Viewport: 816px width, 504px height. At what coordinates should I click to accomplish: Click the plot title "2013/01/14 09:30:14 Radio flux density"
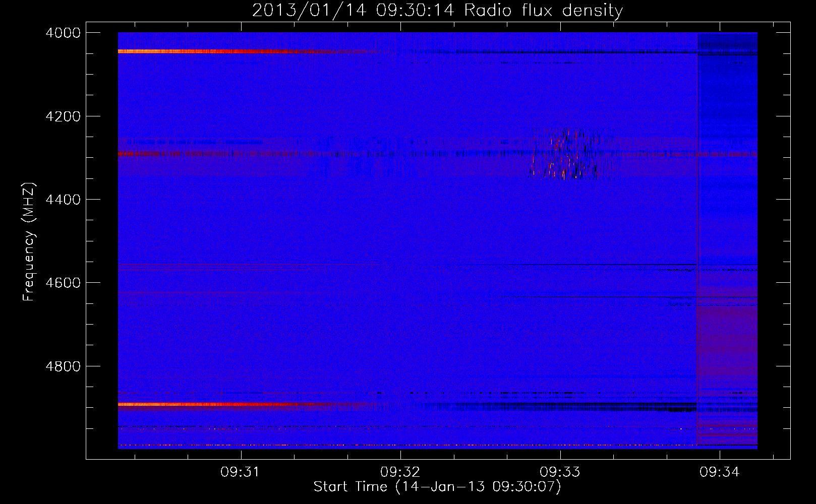[x=437, y=10]
